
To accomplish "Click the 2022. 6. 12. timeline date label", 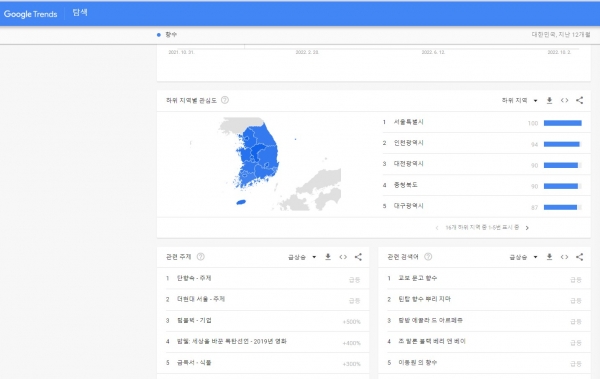I will pyautogui.click(x=433, y=52).
